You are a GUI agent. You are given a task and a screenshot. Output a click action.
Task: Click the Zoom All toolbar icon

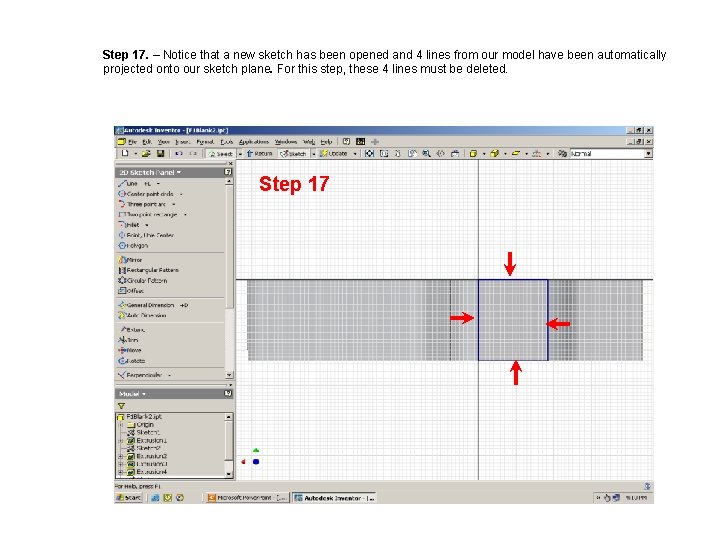pyautogui.click(x=369, y=153)
